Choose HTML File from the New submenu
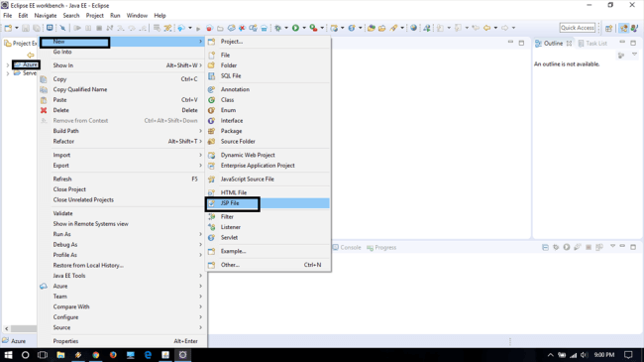This screenshot has height=362, width=644. click(x=268, y=192)
